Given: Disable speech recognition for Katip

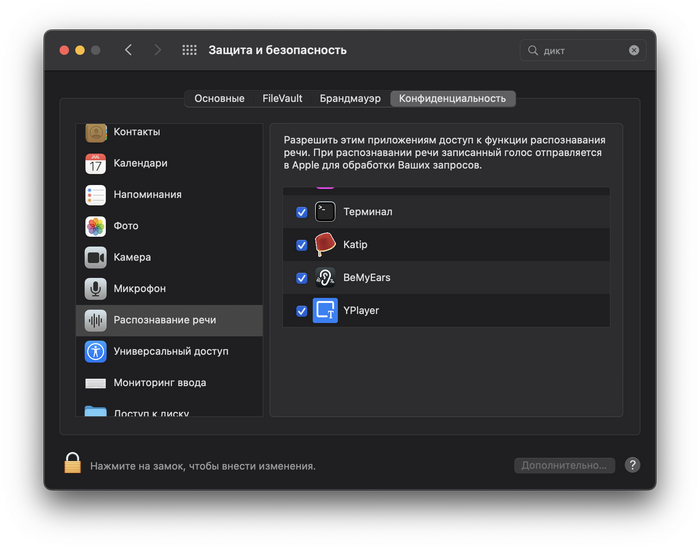Looking at the screenshot, I should 302,245.
